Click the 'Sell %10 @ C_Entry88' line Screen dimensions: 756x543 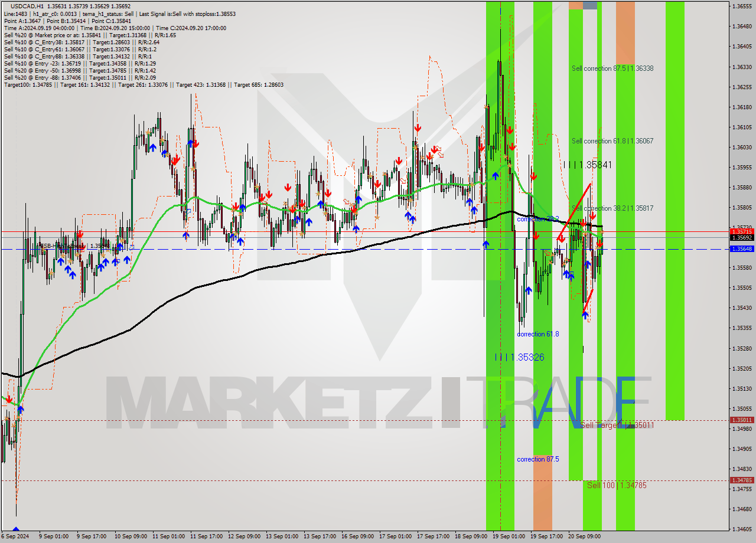(77, 56)
